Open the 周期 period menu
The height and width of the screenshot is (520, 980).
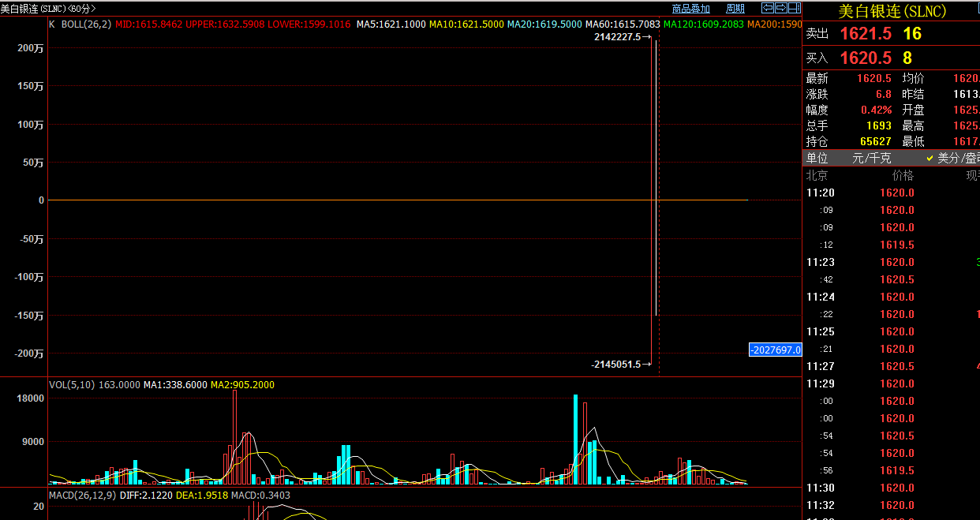click(x=735, y=9)
